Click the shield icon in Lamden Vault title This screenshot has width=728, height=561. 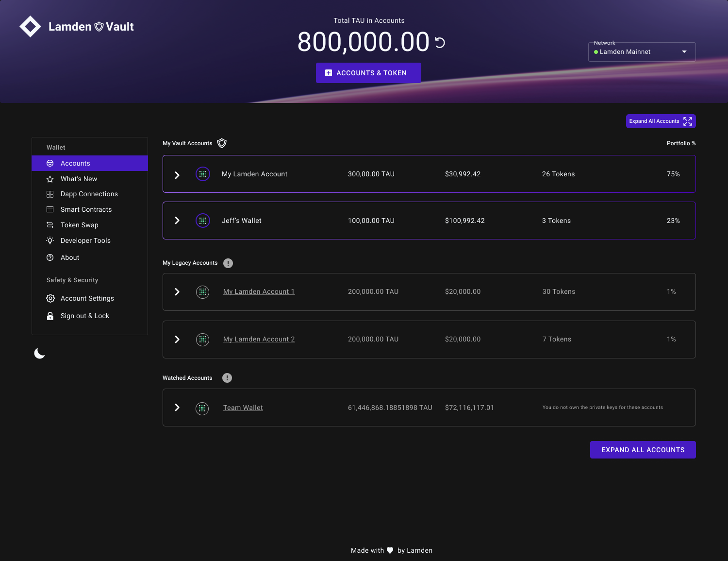[x=99, y=26]
